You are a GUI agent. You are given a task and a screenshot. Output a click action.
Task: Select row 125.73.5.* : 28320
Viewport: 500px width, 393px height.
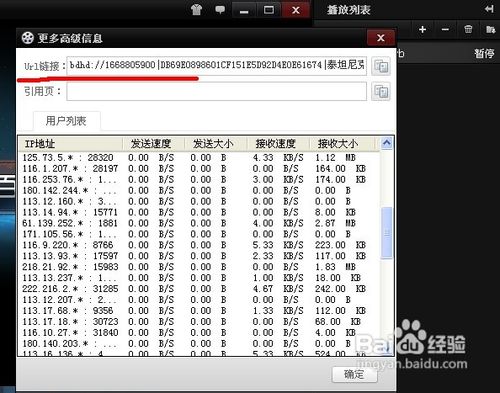(199, 157)
